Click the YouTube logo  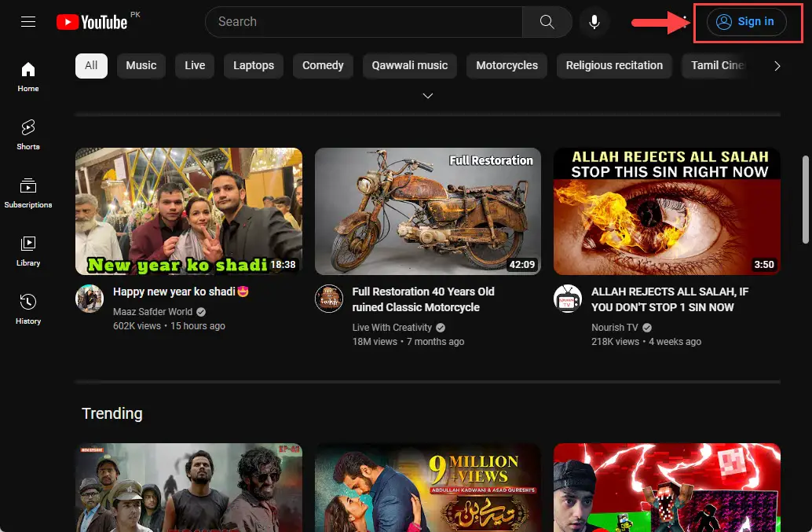92,22
